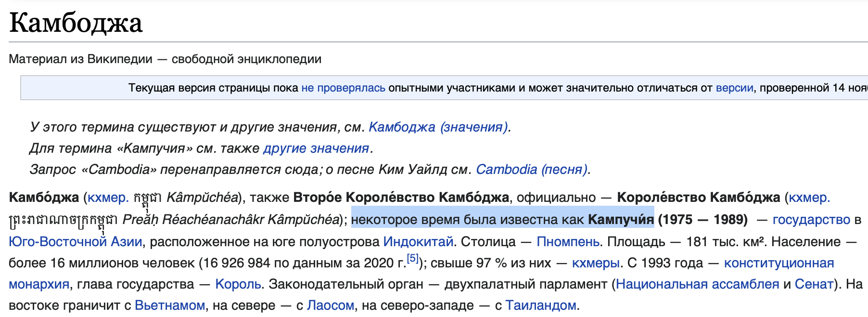Click the capital "Пномпень" link
The image size is (868, 317).
[x=568, y=241]
